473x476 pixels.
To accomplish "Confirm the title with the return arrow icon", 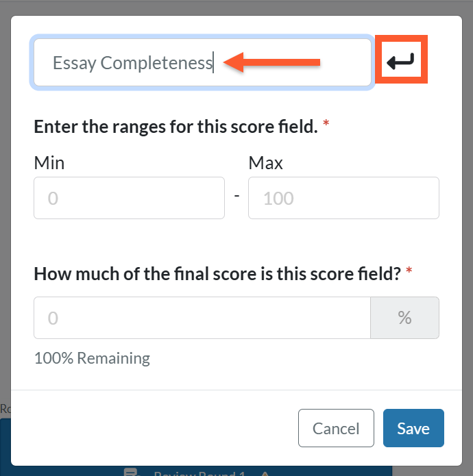I will [401, 60].
